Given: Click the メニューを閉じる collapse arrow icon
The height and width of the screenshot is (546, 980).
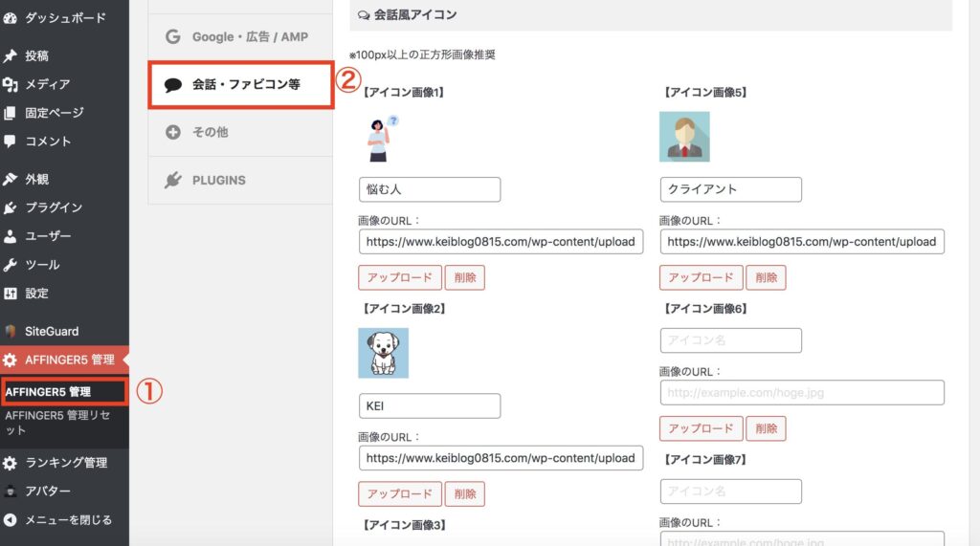Looking at the screenshot, I should click(10, 520).
